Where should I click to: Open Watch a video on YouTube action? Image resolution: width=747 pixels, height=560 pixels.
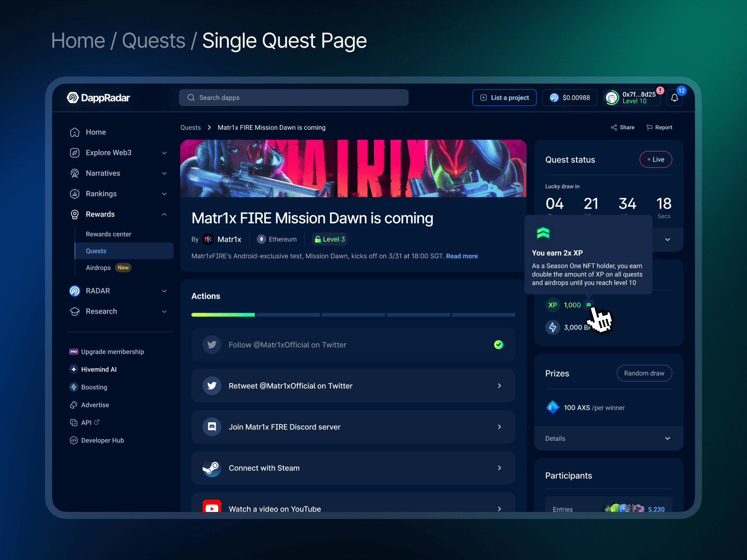[353, 502]
